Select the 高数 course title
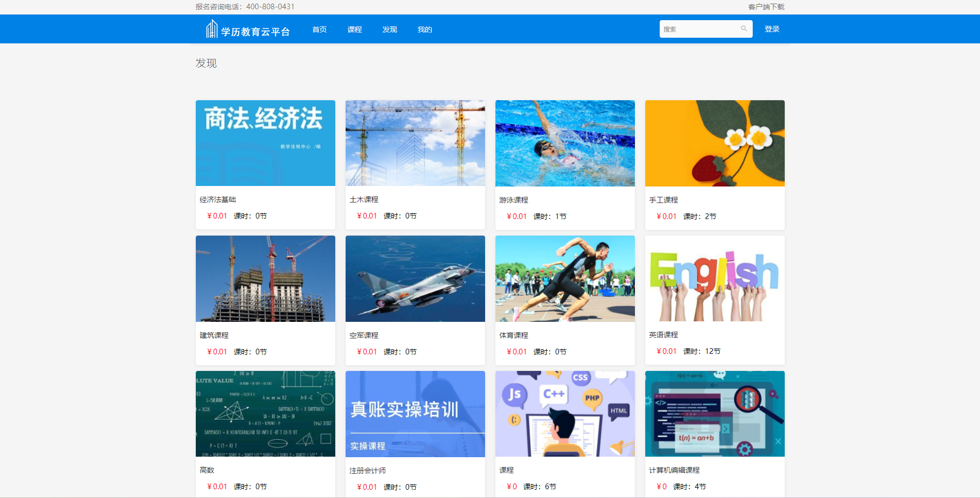980x498 pixels. click(207, 470)
